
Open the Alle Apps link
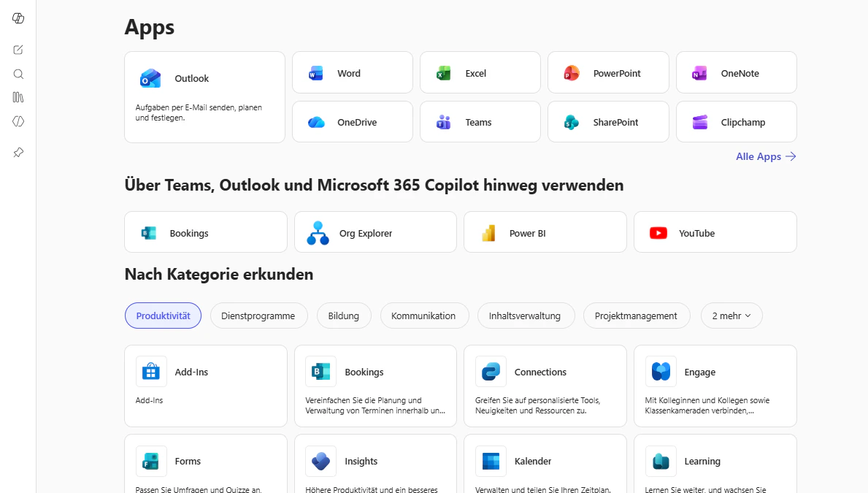pos(766,157)
